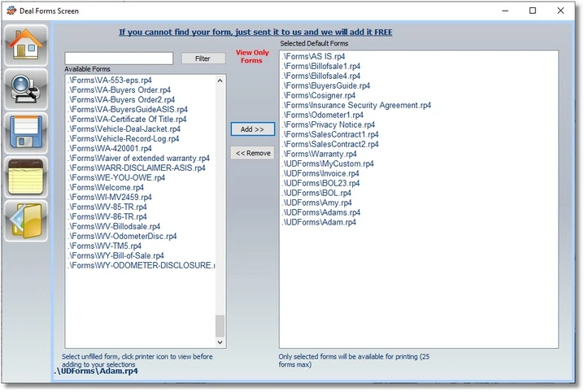Click the filter text input field

[x=119, y=58]
